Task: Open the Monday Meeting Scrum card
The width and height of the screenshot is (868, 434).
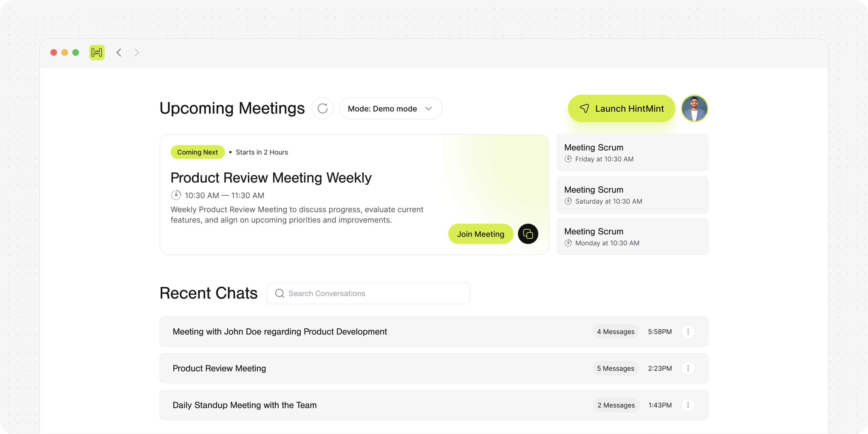Action: click(x=632, y=237)
